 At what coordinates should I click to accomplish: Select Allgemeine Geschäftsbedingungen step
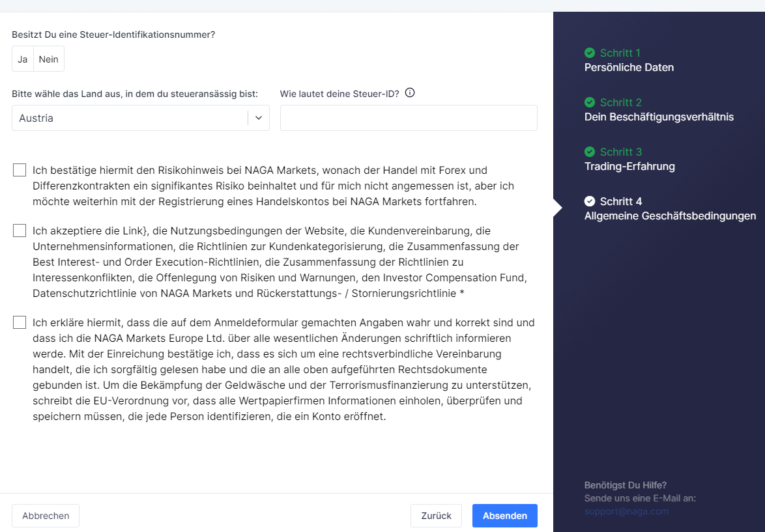coord(670,216)
